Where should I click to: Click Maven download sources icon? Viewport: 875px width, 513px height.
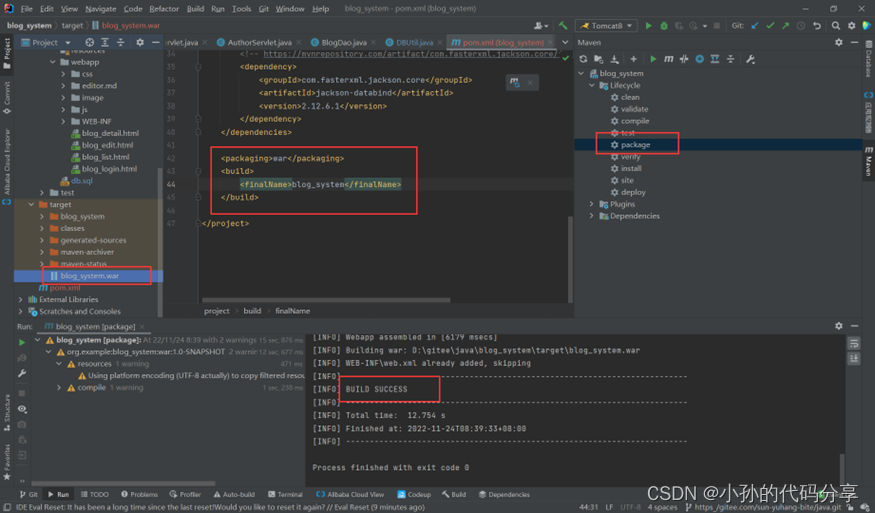(x=614, y=59)
